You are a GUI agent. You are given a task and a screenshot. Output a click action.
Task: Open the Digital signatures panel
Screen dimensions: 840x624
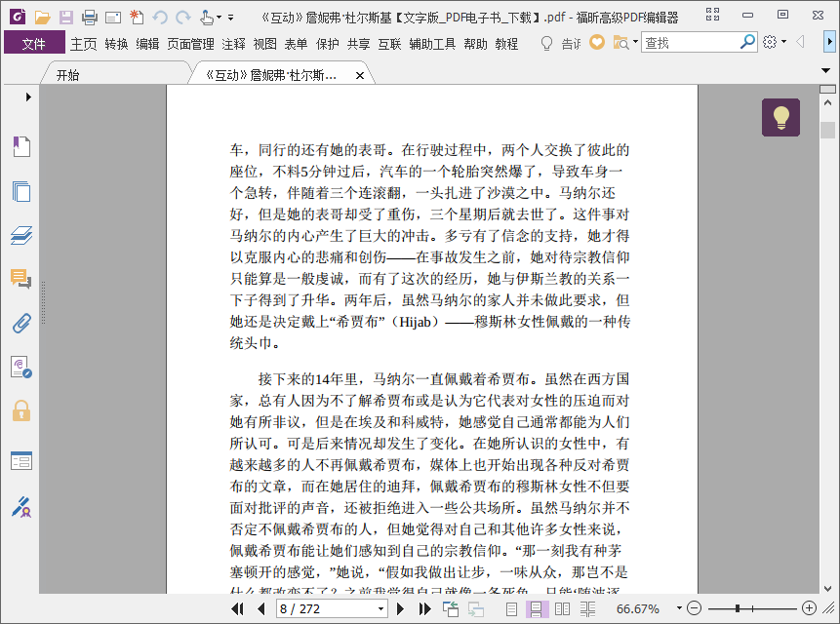(x=21, y=368)
